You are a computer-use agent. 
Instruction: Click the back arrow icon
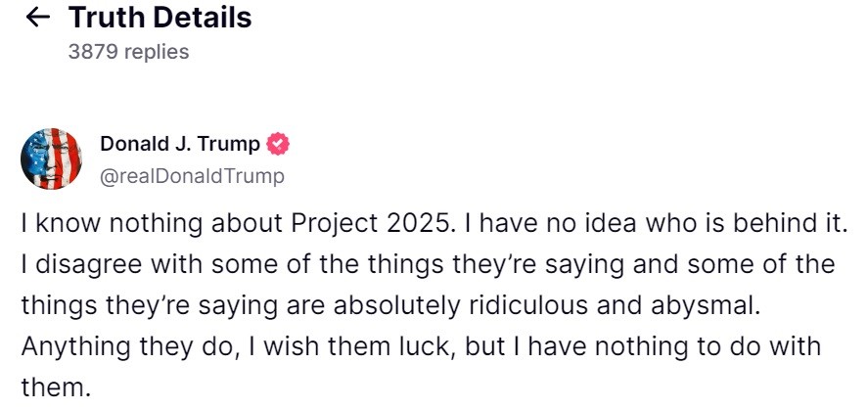tap(37, 18)
